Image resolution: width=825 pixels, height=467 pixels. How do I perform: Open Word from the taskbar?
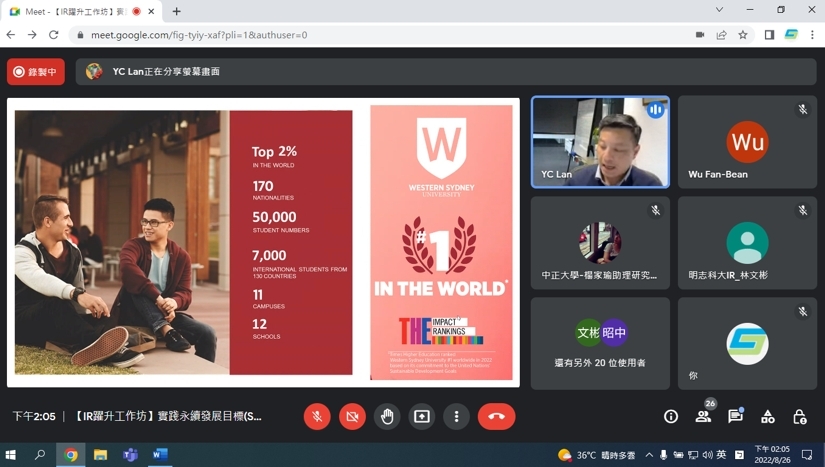(160, 454)
